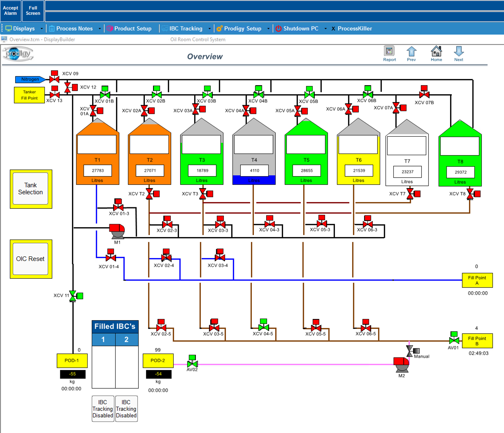The width and height of the screenshot is (504, 433).
Task: Click valve XCV 01-4 icon
Action: point(111,255)
